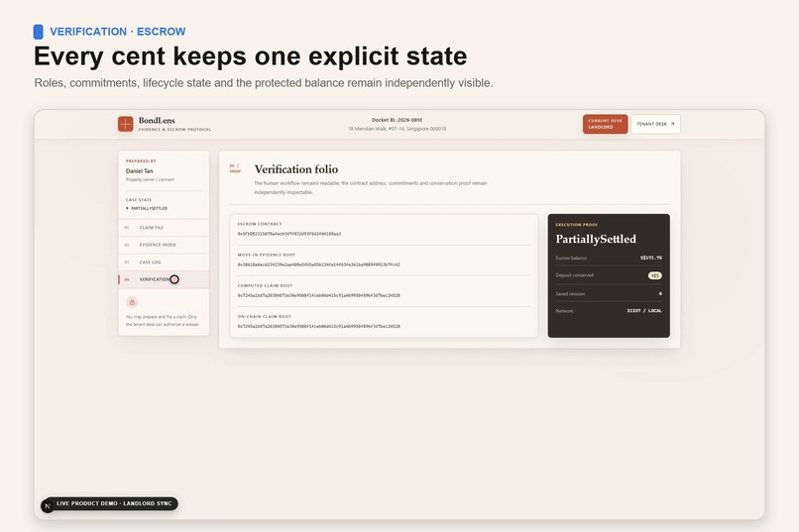
Task: Click the N badge on the demo pill
Action: 48,506
